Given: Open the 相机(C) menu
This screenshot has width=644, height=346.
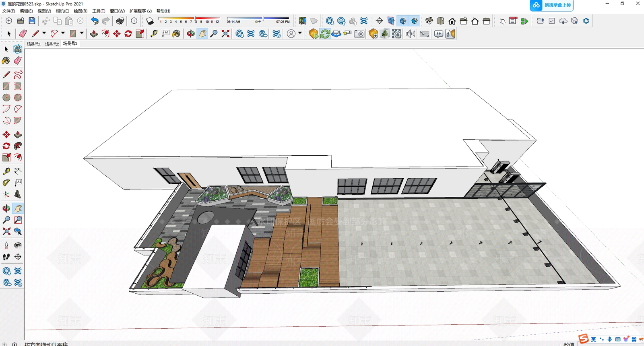Looking at the screenshot, I should click(62, 11).
